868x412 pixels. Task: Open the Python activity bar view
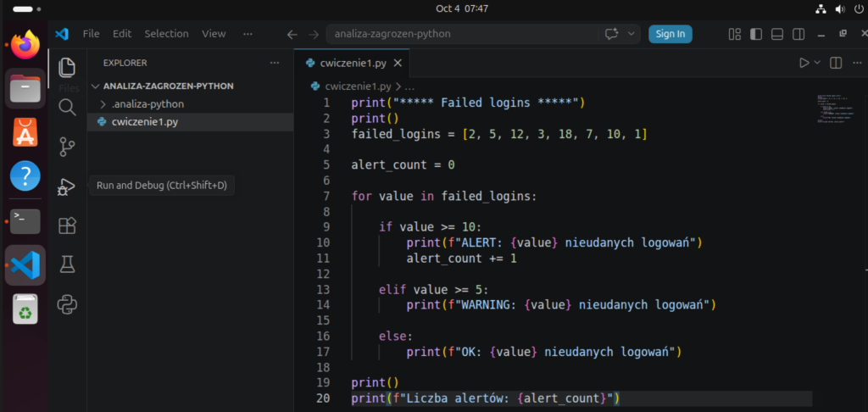(67, 304)
